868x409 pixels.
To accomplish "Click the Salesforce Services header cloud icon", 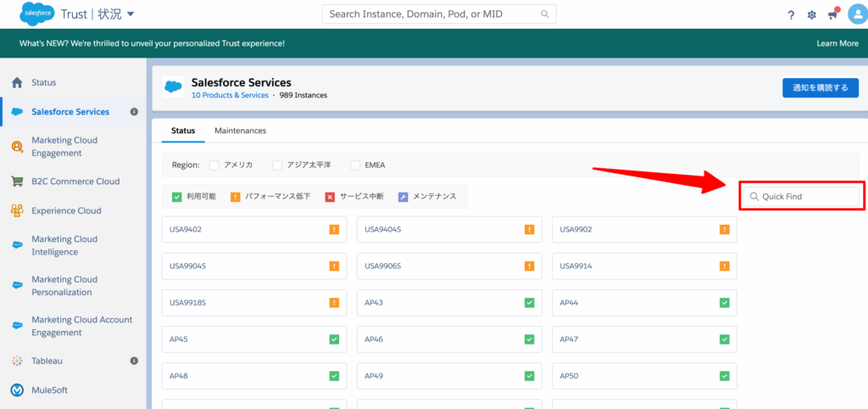I will coord(173,87).
